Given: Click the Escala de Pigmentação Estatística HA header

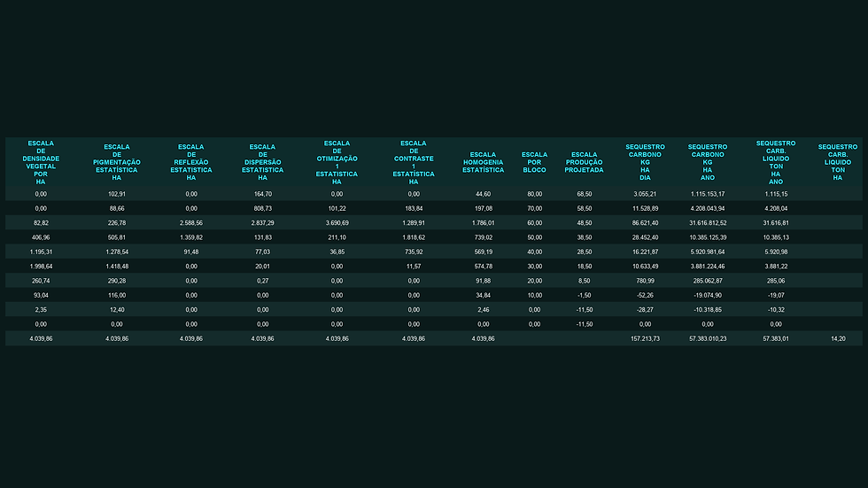Looking at the screenshot, I should tap(117, 163).
